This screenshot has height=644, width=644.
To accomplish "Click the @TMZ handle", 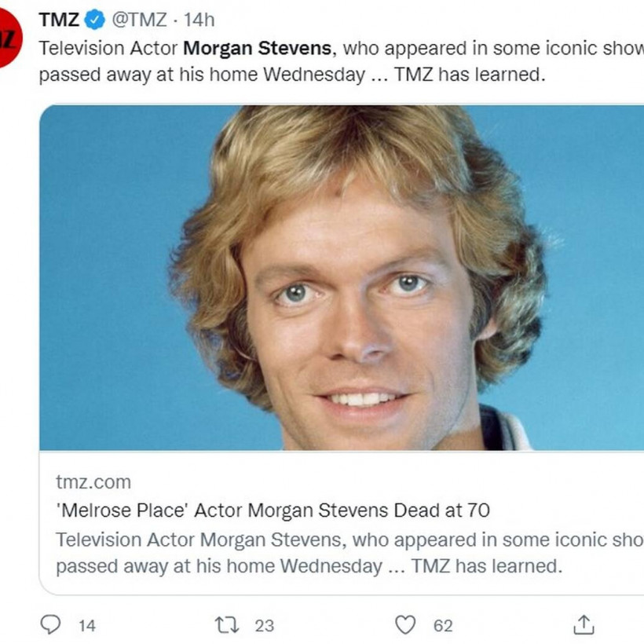I will point(140,20).
